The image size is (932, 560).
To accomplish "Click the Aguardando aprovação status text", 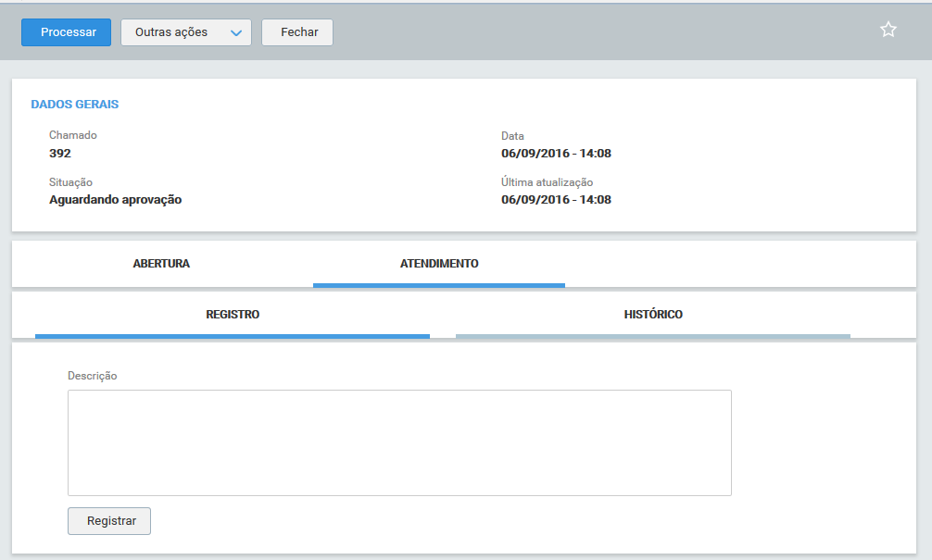I will pos(116,200).
